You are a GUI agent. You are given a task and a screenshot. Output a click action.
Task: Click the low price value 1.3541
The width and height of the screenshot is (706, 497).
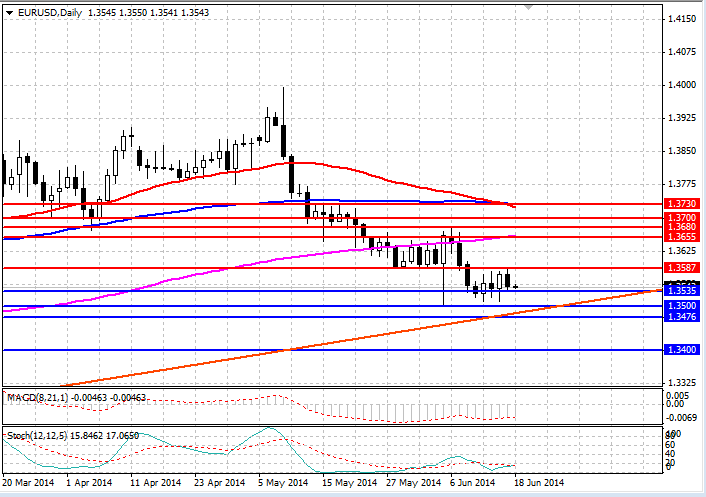(164, 13)
